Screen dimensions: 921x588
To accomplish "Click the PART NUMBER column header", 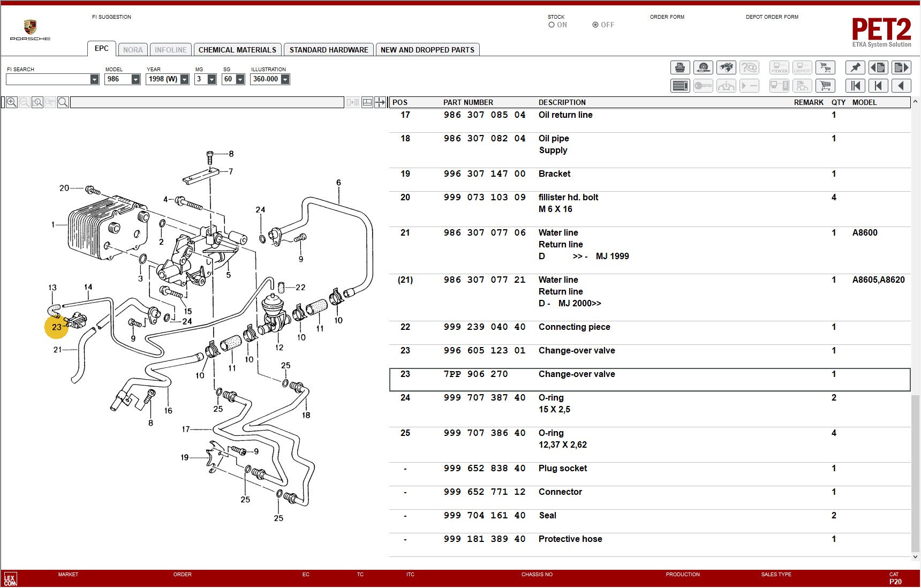I will point(468,102).
